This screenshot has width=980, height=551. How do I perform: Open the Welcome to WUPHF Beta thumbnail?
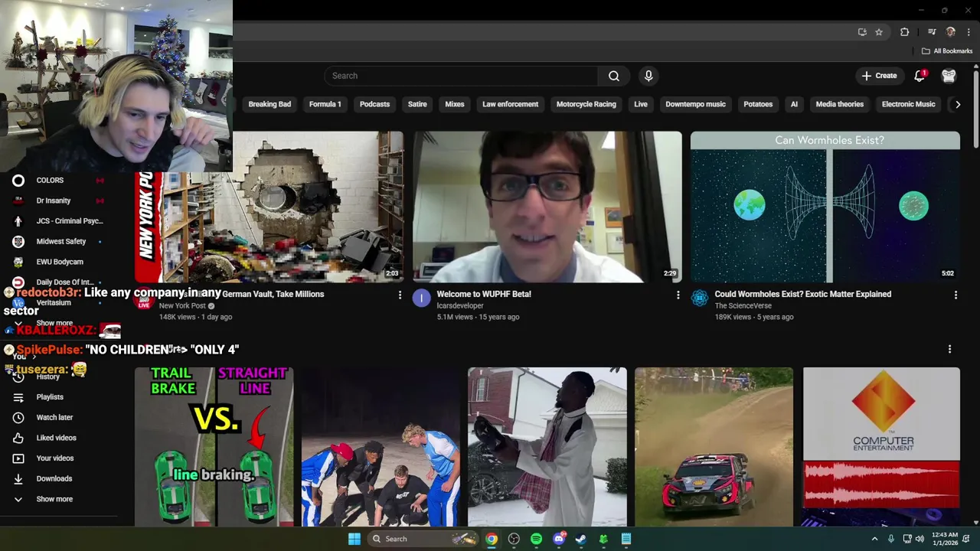(x=547, y=207)
